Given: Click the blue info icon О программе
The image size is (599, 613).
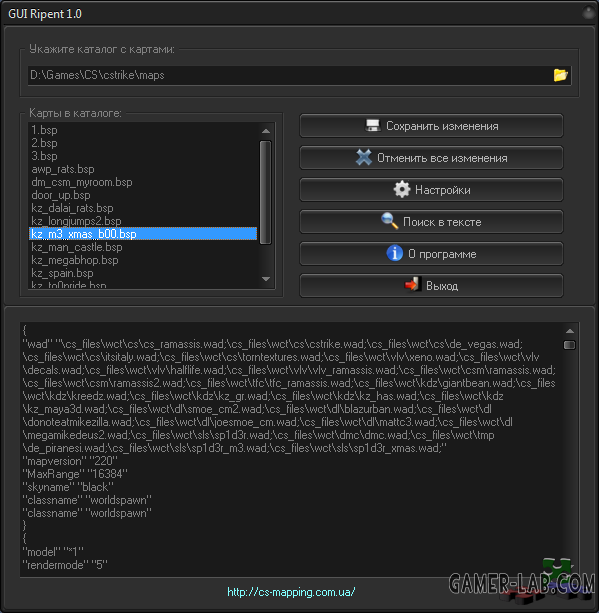Looking at the screenshot, I should 395,253.
